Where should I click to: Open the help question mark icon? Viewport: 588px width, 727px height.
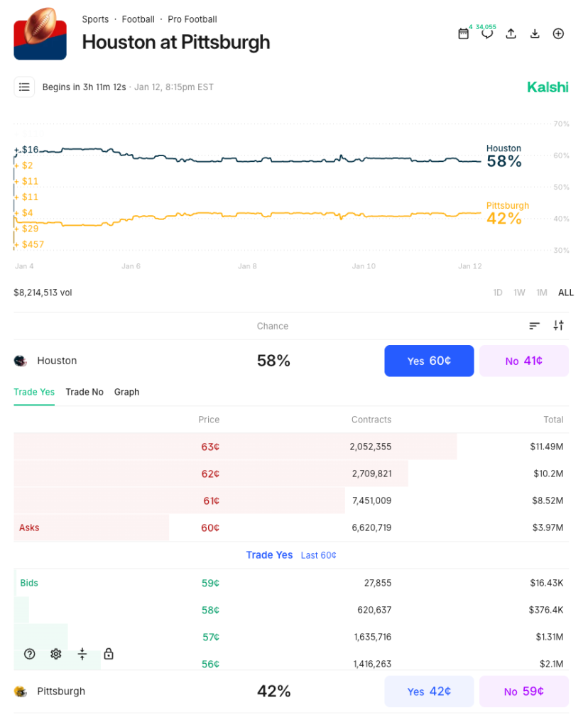click(x=29, y=654)
